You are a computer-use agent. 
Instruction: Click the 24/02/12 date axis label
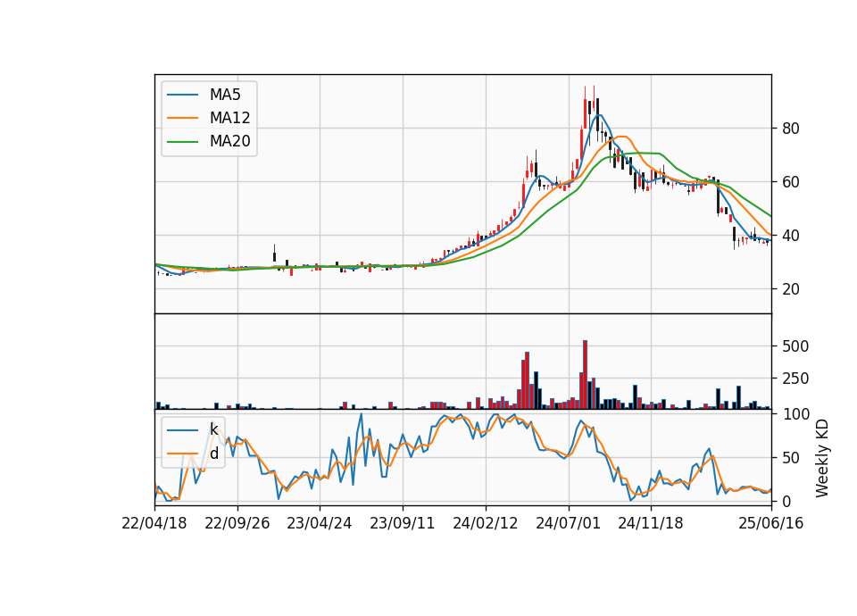click(x=486, y=523)
